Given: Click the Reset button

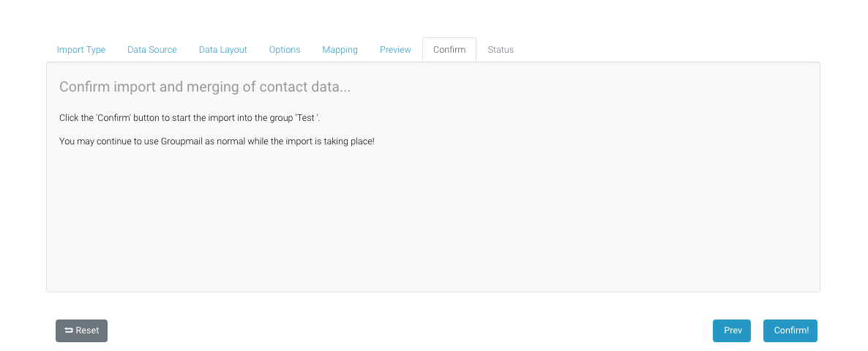Looking at the screenshot, I should (x=81, y=330).
